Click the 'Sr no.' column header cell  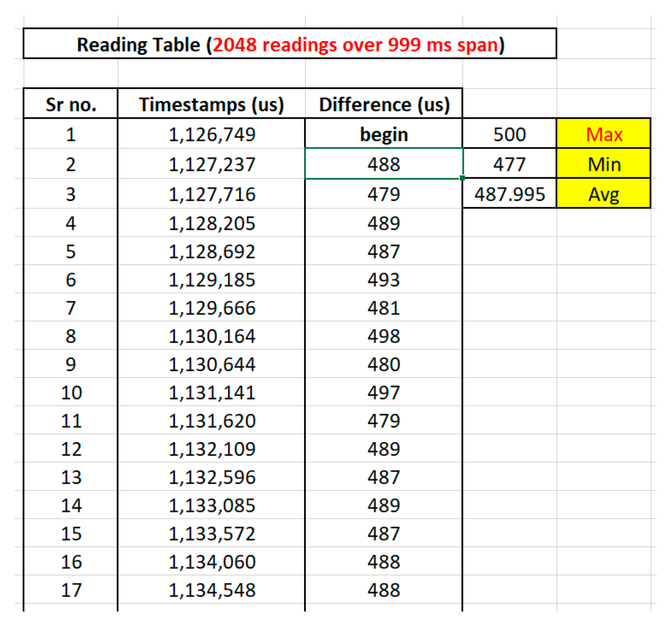70,105
